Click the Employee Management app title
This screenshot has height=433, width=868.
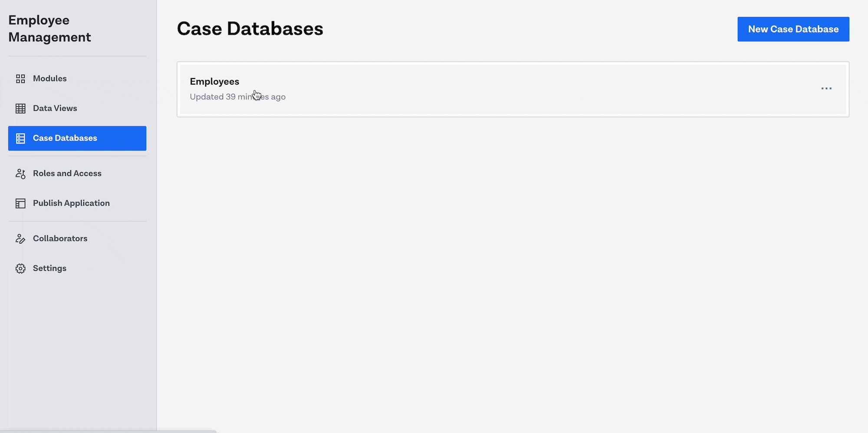49,29
